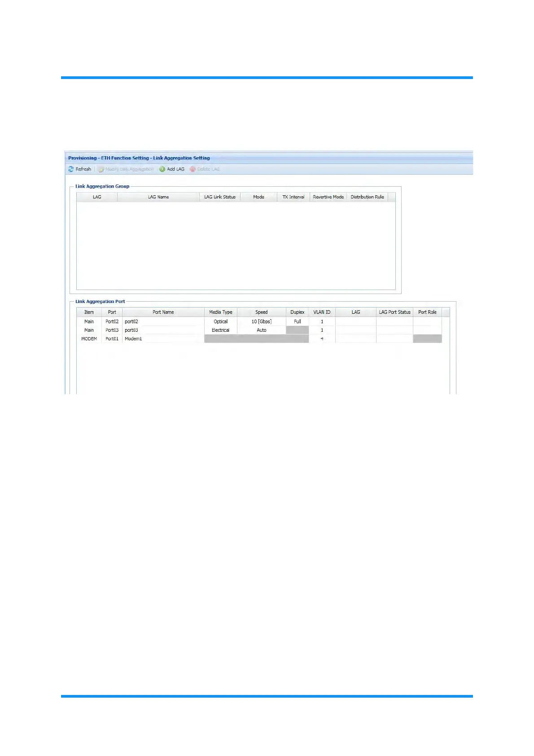The width and height of the screenshot is (534, 756).
Task: Click the Duplex column header
Action: (298, 312)
